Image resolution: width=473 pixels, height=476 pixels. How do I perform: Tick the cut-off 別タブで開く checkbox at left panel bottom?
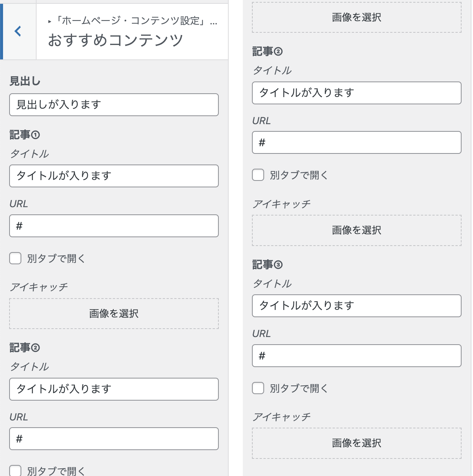coord(15,471)
